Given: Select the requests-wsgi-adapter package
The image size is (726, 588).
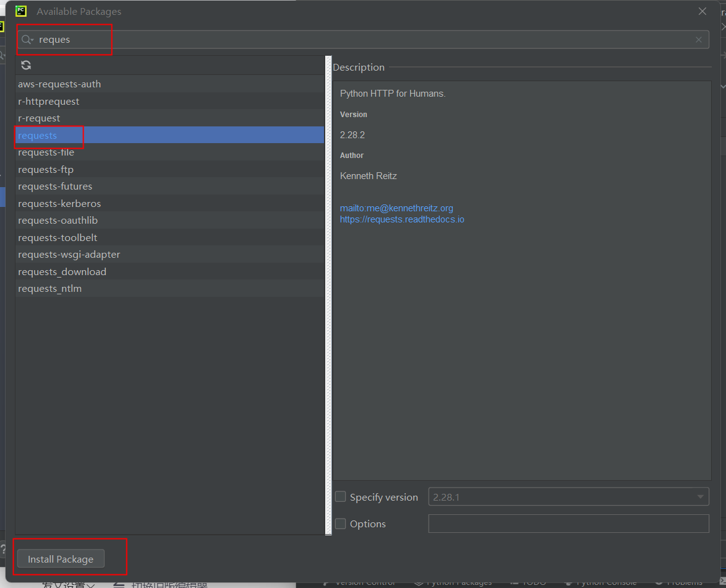Looking at the screenshot, I should pyautogui.click(x=170, y=255).
